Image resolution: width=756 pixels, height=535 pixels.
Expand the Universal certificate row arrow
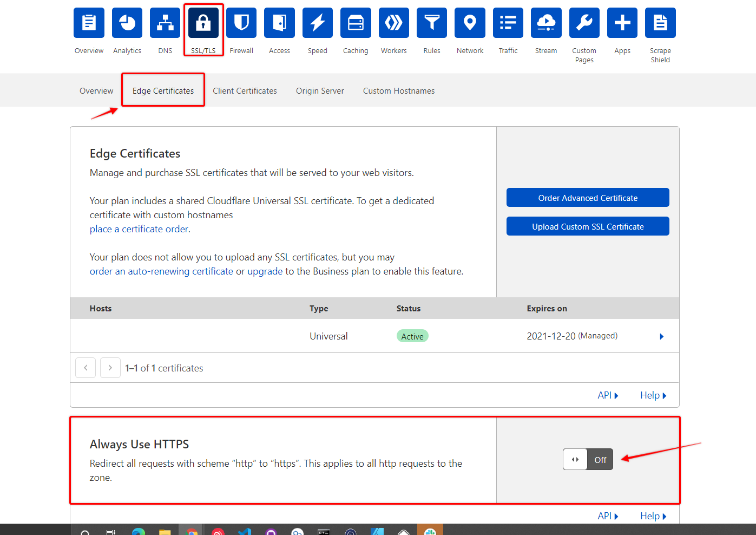(x=661, y=336)
